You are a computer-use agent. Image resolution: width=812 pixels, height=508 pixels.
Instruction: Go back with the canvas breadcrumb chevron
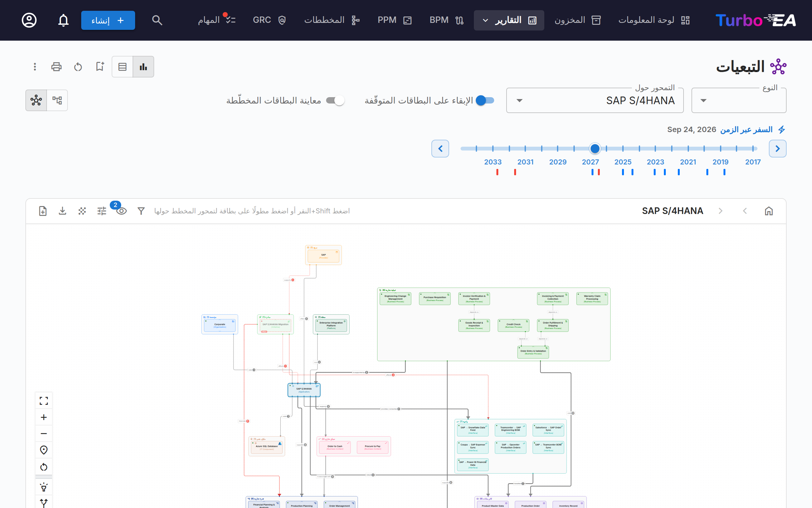pyautogui.click(x=745, y=211)
